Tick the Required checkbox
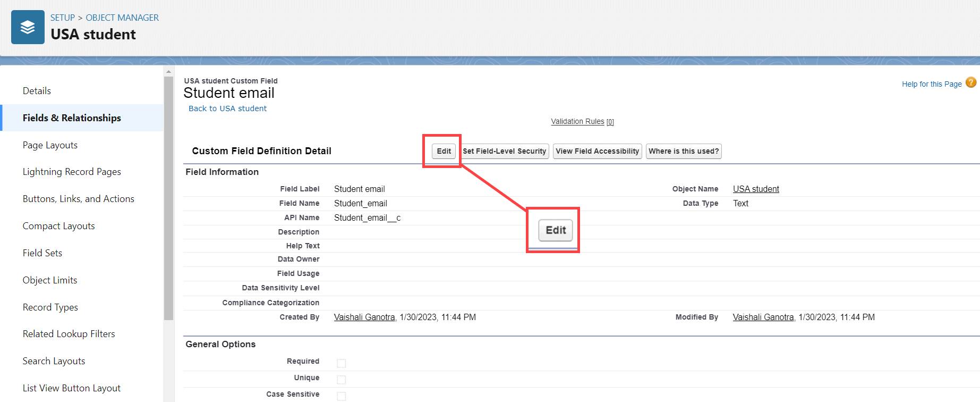Viewport: 980px width, 402px height. [342, 363]
